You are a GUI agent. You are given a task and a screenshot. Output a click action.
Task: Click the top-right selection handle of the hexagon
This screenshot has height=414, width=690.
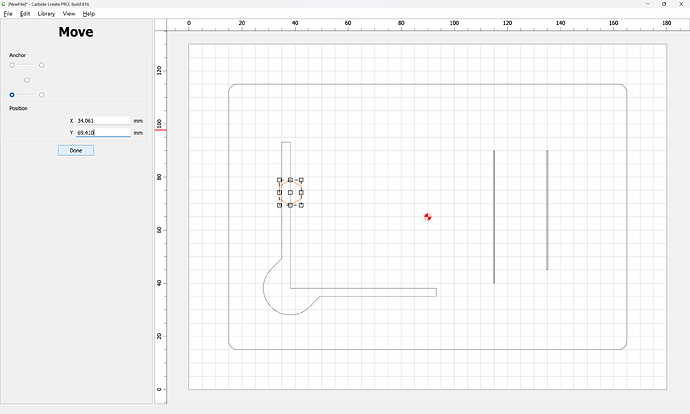[301, 180]
